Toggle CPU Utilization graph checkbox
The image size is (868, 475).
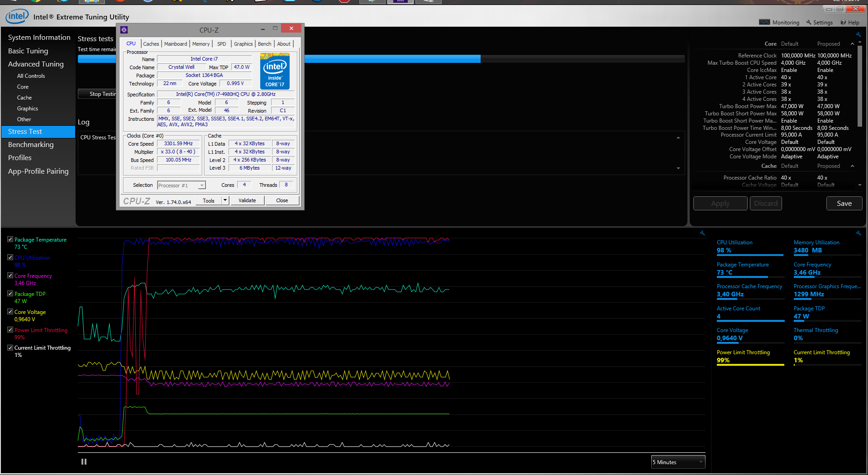(x=10, y=257)
